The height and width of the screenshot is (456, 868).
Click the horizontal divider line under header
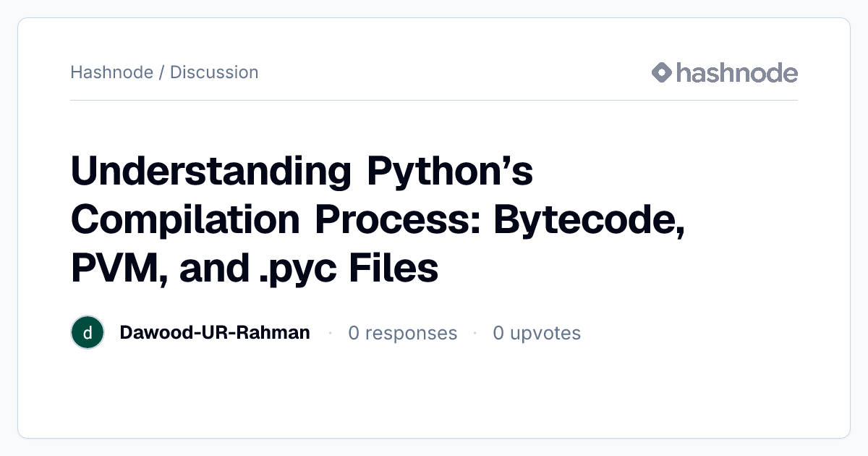coord(434,100)
